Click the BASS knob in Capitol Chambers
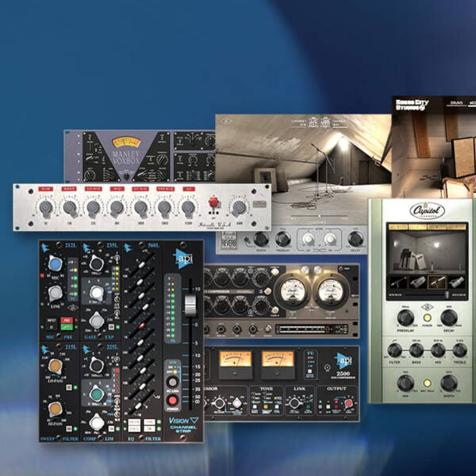 (416, 351)
